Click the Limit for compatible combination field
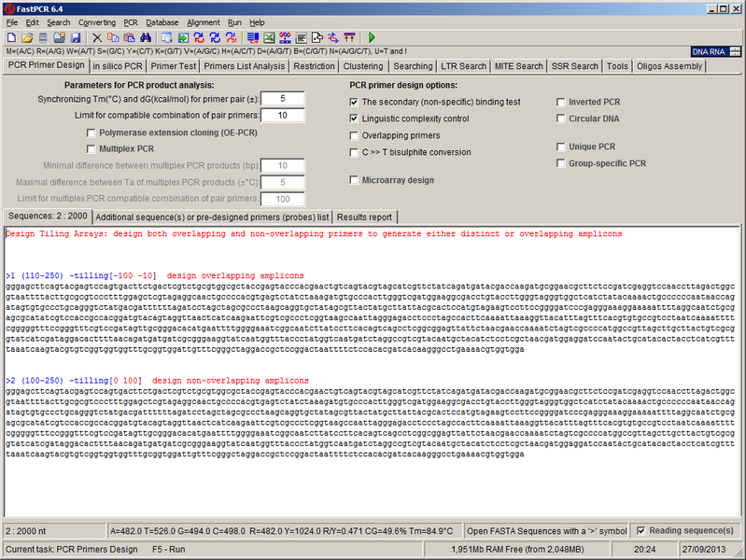The height and width of the screenshot is (560, 746). coord(283,115)
